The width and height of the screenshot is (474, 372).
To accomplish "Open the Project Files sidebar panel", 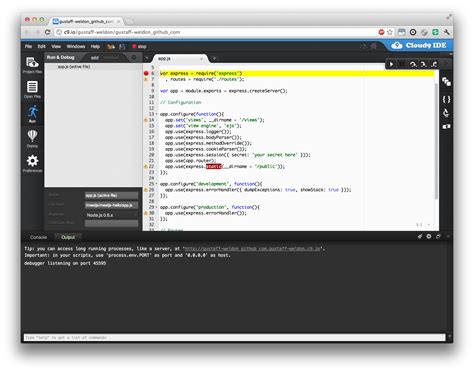I will [x=32, y=65].
